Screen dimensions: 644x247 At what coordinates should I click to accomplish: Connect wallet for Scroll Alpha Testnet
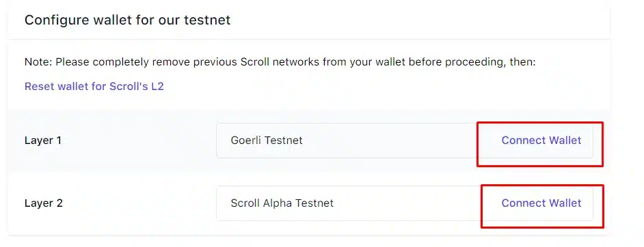click(x=541, y=203)
